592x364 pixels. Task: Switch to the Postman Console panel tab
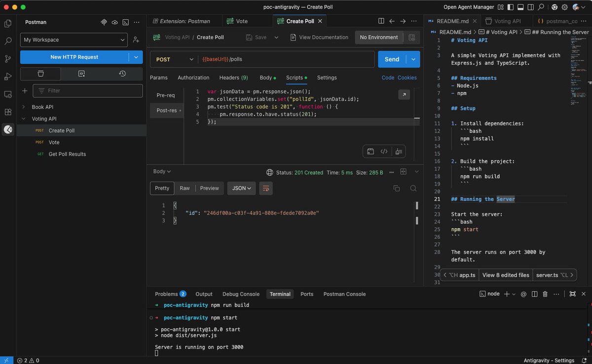(344, 294)
